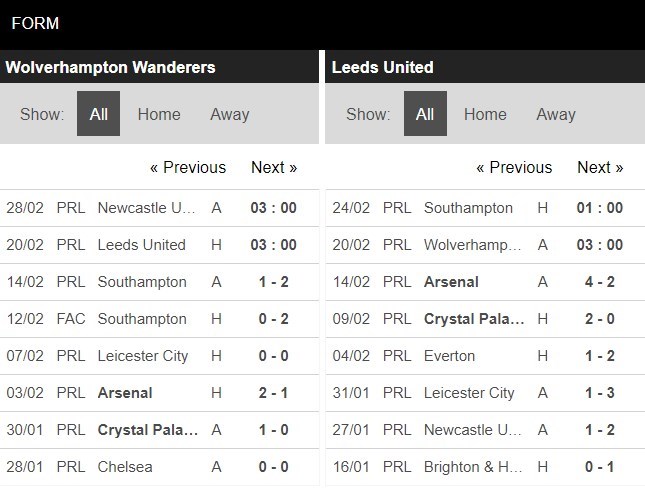The height and width of the screenshot is (500, 645).
Task: Click the 4 - 2 score against Arsenal
Action: [600, 282]
